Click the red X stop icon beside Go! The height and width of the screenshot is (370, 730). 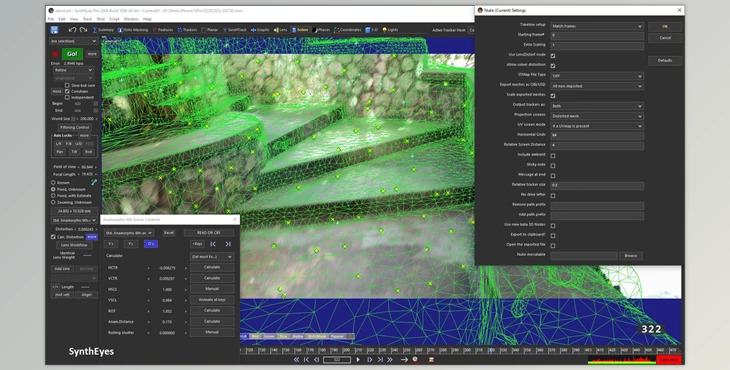(x=55, y=54)
